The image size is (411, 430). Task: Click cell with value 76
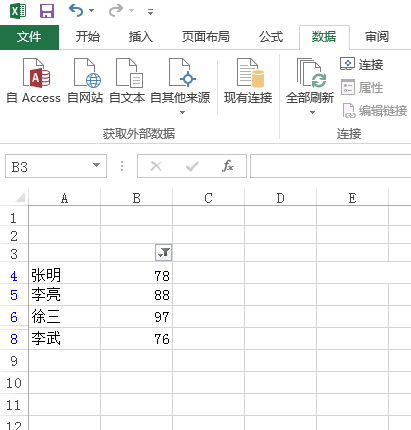(x=137, y=339)
